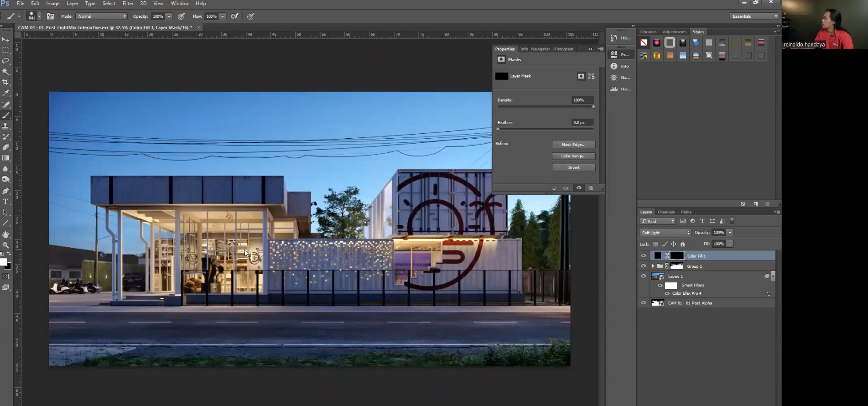Select the Clone Stamp tool
Screen dimensions: 868x406
6,126
